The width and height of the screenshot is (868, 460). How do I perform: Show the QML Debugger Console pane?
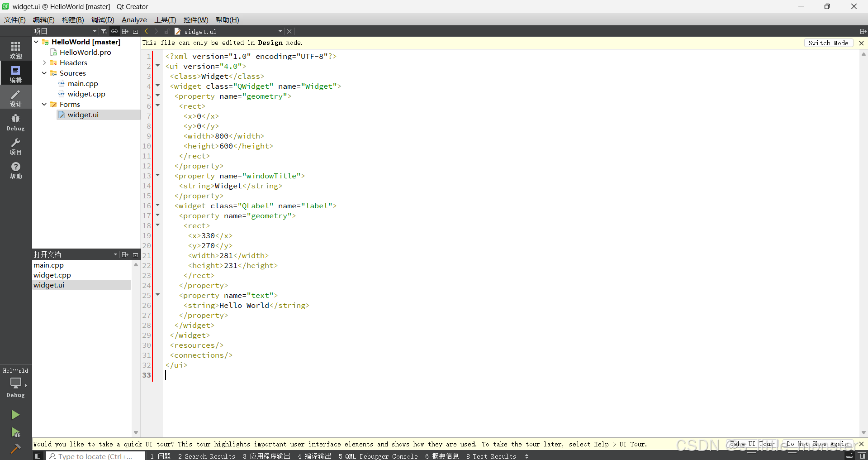pyautogui.click(x=378, y=456)
